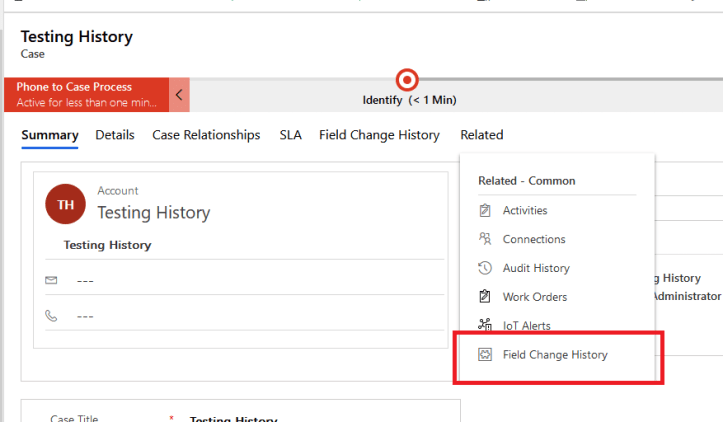Click the Connections icon in Related menu
Image resolution: width=723 pixels, height=422 pixels.
(485, 239)
